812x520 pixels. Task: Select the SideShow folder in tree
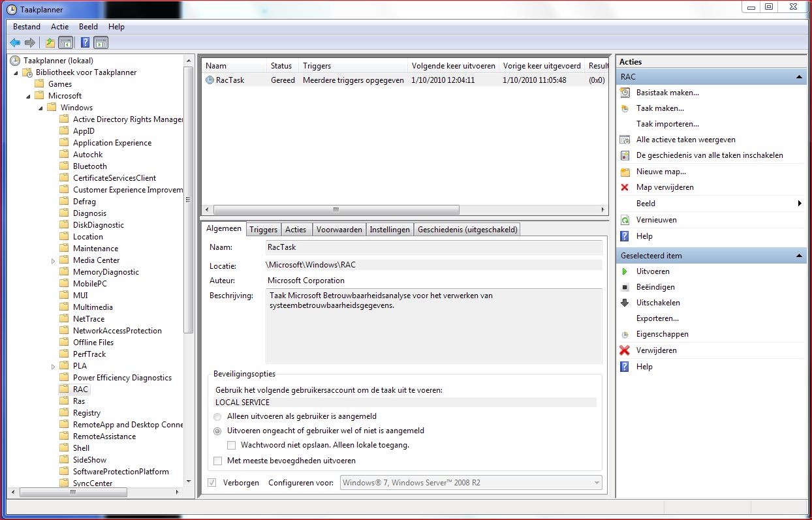pyautogui.click(x=89, y=460)
